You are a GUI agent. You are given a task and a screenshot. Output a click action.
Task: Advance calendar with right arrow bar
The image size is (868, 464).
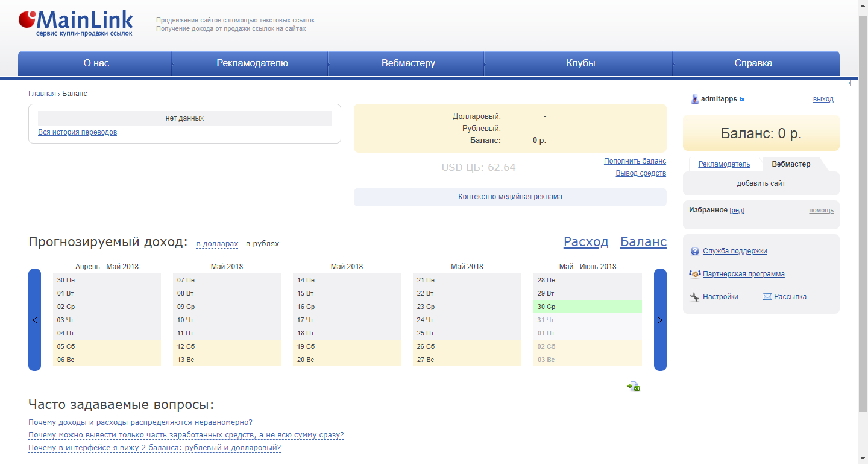(660, 320)
